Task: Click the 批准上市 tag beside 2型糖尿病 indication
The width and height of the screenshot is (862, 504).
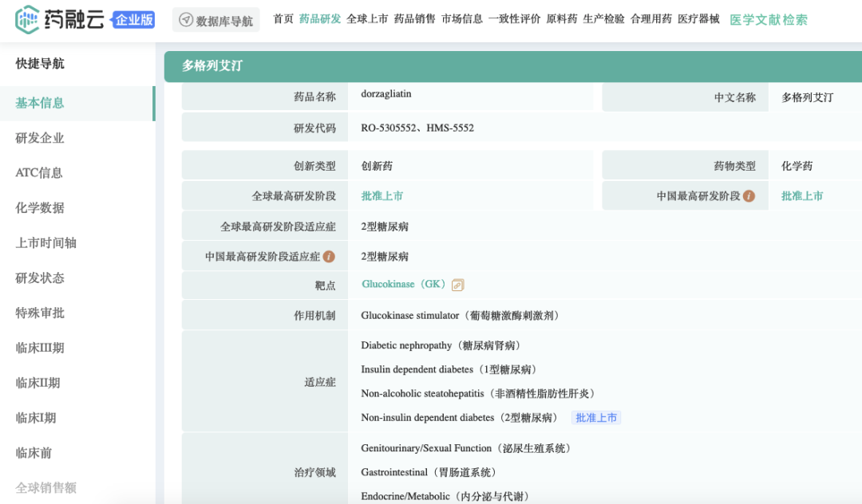Action: pyautogui.click(x=595, y=418)
